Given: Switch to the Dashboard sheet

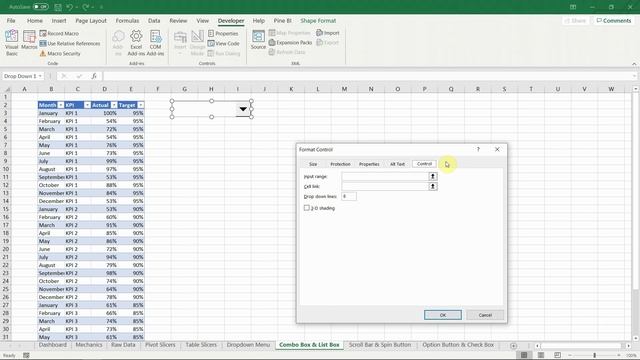Looking at the screenshot, I should click(53, 345).
